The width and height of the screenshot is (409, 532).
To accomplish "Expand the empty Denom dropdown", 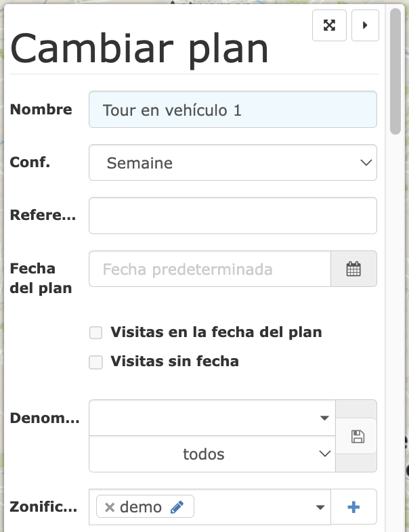I will [x=212, y=418].
